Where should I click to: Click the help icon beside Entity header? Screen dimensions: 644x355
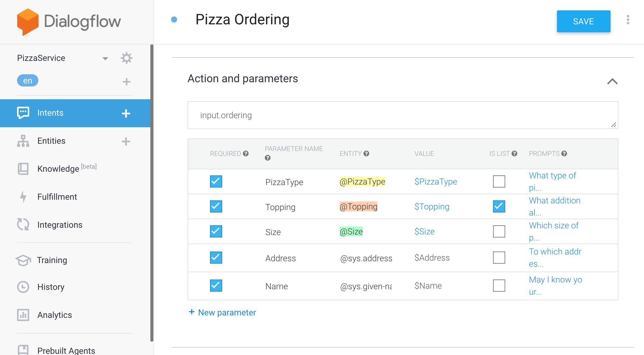[x=366, y=153]
